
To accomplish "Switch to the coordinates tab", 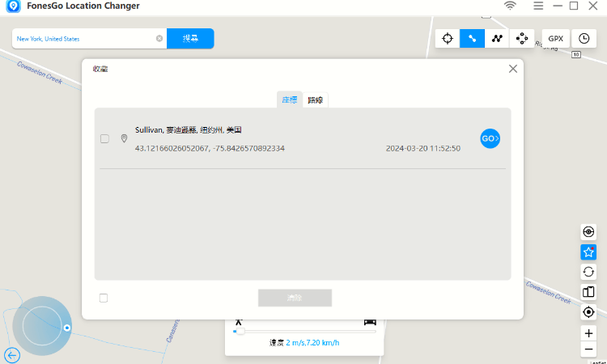I will [x=290, y=99].
